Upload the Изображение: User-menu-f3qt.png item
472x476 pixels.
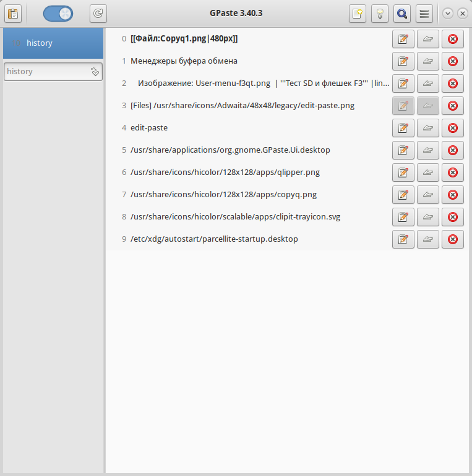(x=428, y=83)
